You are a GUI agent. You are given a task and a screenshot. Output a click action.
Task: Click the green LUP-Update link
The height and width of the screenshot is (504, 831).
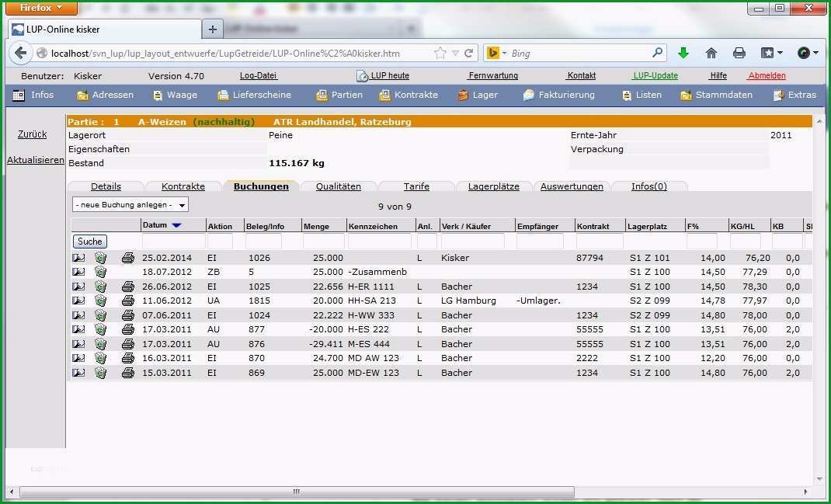tap(655, 76)
